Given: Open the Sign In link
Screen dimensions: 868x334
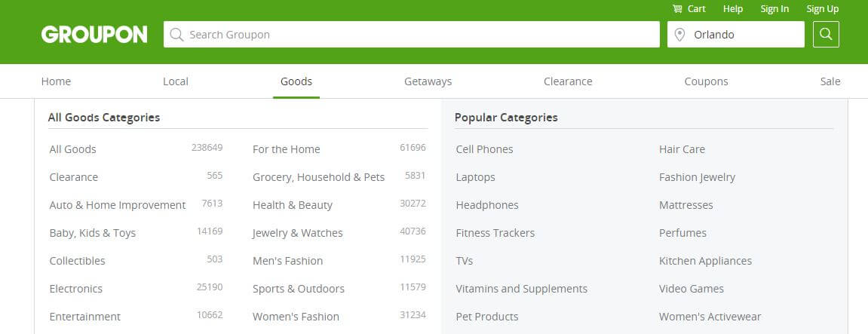Looking at the screenshot, I should point(774,9).
